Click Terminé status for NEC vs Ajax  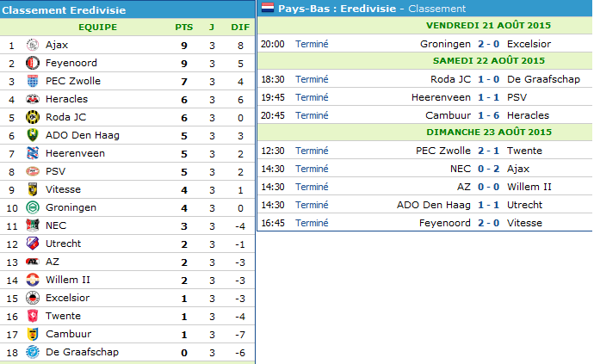pyautogui.click(x=312, y=169)
